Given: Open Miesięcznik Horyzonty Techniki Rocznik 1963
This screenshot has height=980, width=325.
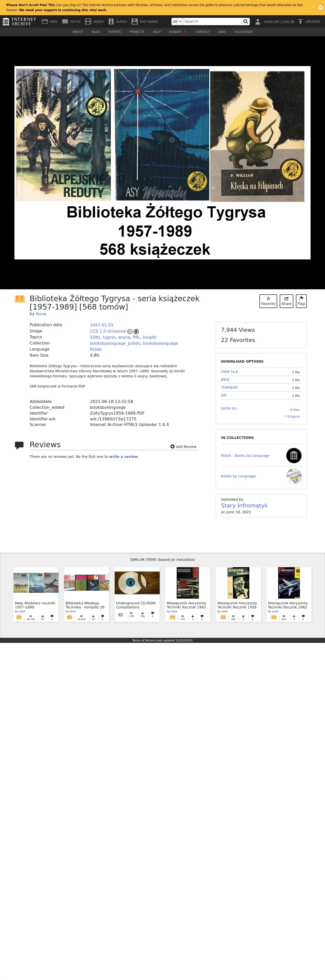Looking at the screenshot, I should (188, 594).
